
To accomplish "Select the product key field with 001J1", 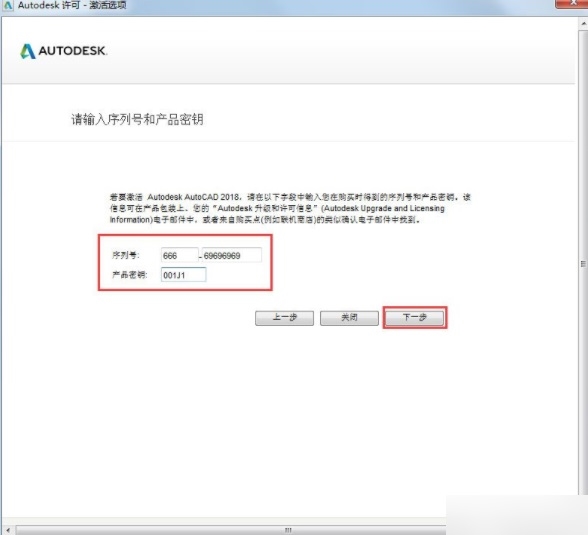I will (183, 275).
